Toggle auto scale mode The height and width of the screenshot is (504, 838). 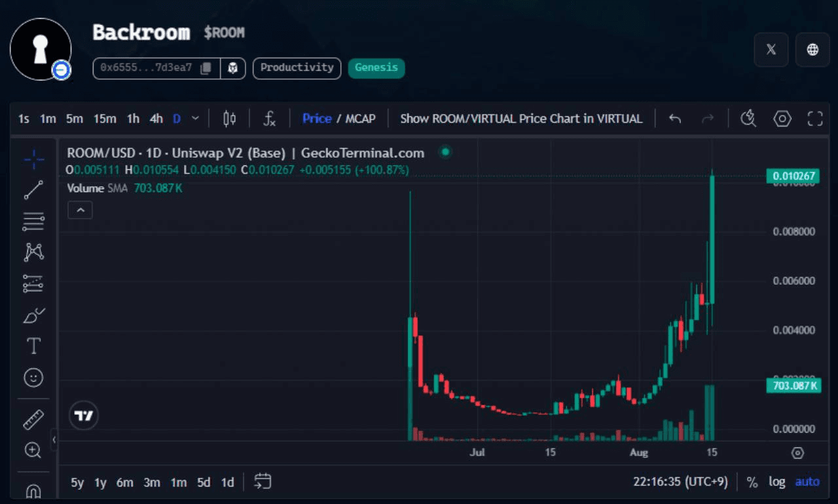click(x=807, y=482)
